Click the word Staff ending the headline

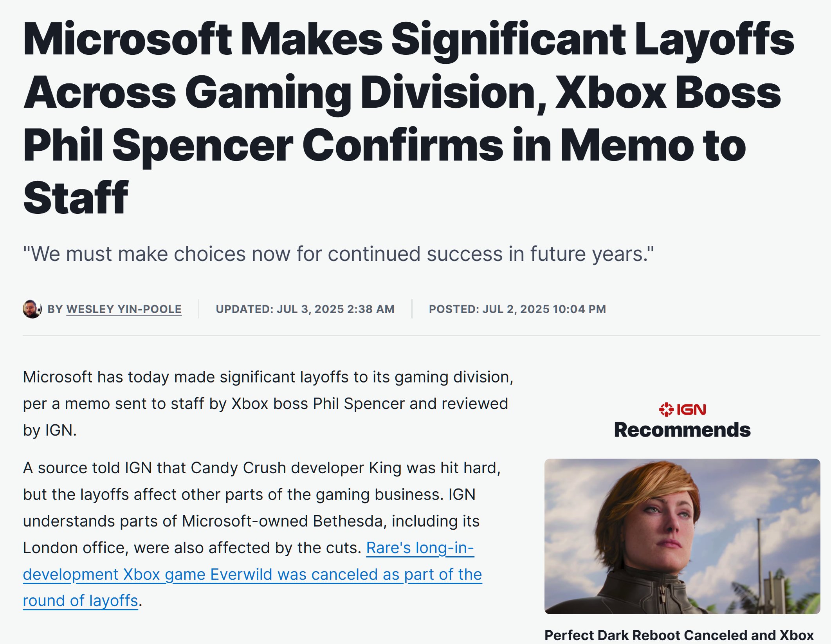point(76,198)
